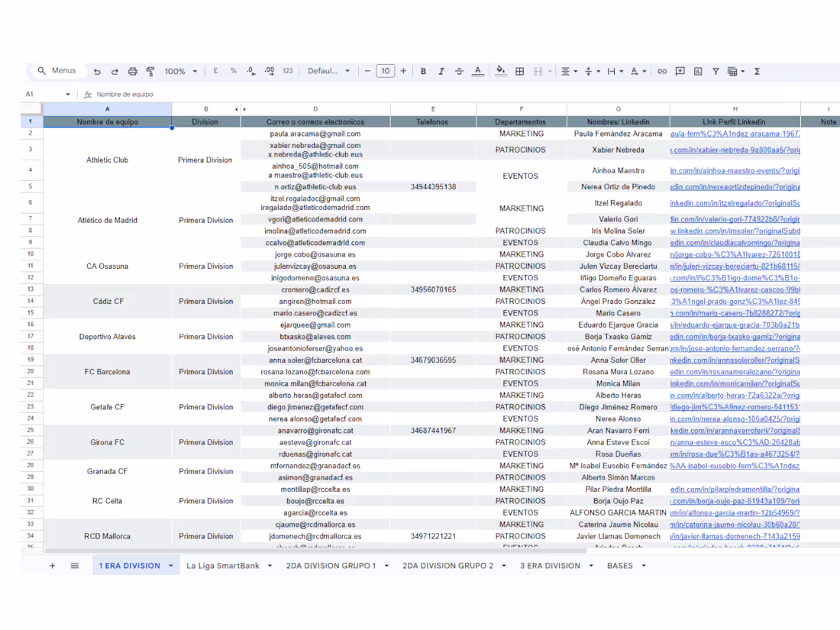Select cell paula.aracama@gmail.com
Screen dimensions: 840x630
[x=315, y=134]
